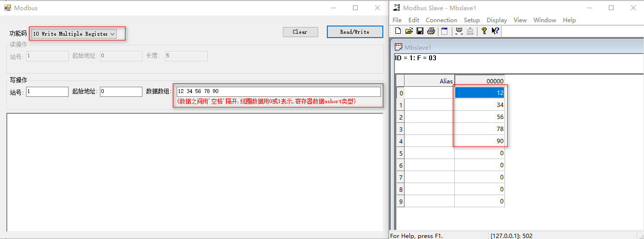This screenshot has height=239, width=644.
Task: Click the Disconnect icon in Modbus Slave toolbar
Action: click(470, 31)
